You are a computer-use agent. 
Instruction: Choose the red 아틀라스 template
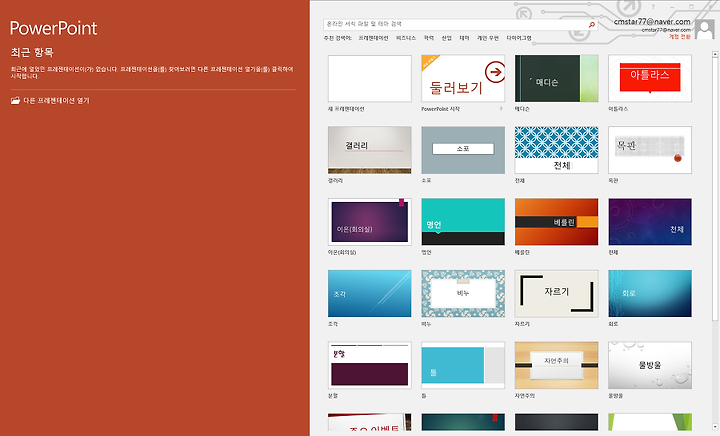point(650,78)
